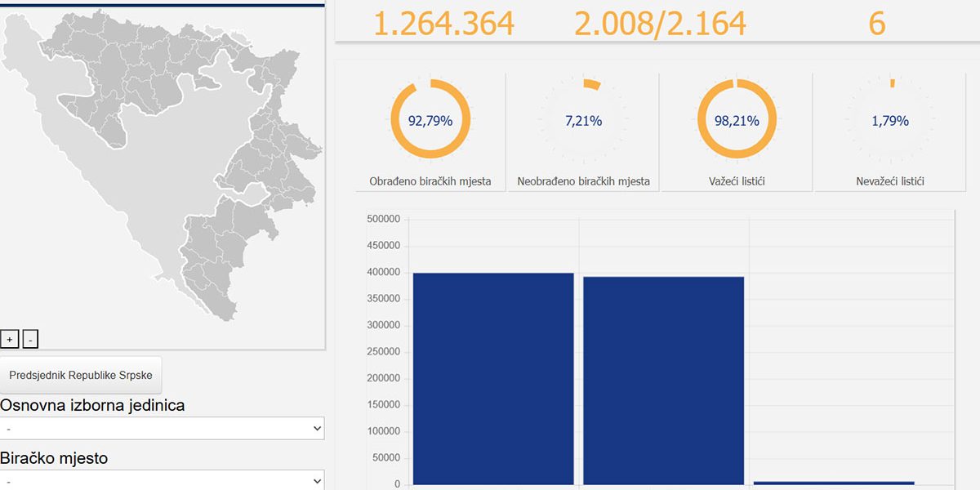
Task: Click the 1,79% invalid ballots gauge
Action: click(x=890, y=120)
